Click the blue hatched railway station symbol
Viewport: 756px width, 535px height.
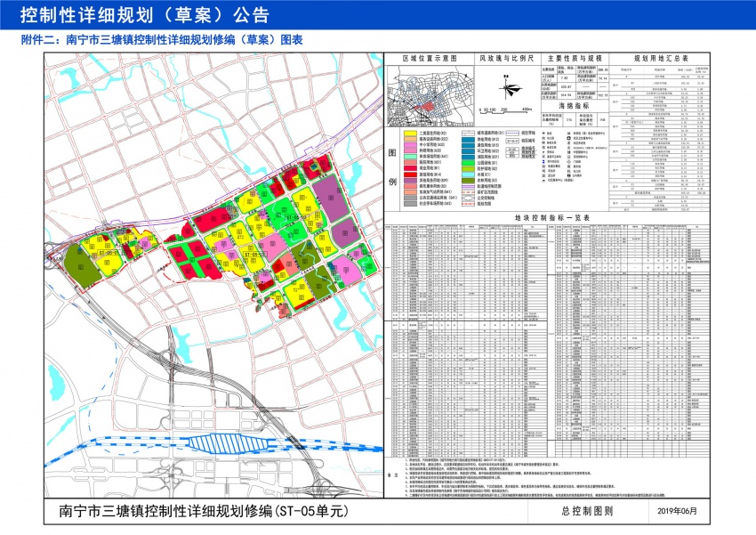228,444
